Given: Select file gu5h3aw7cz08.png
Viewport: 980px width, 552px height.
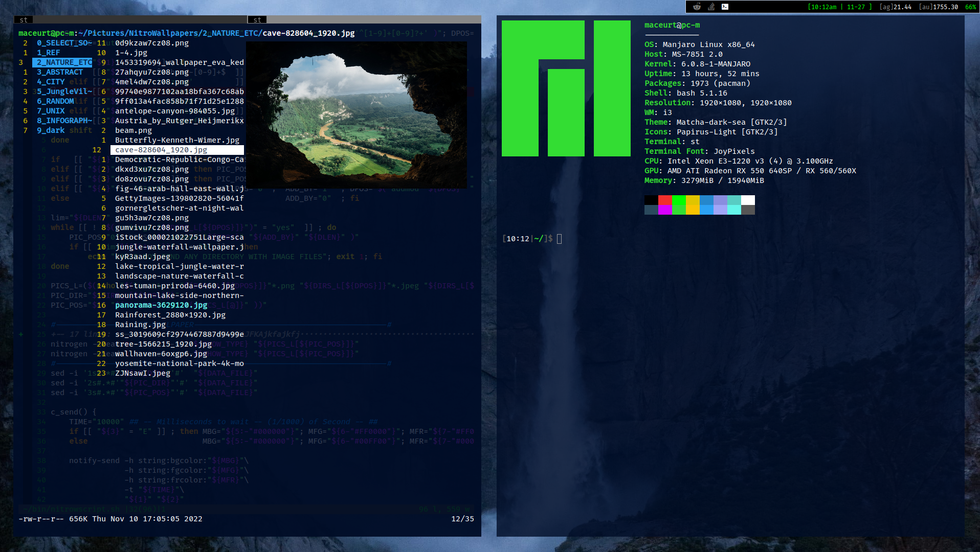Looking at the screenshot, I should pos(152,218).
